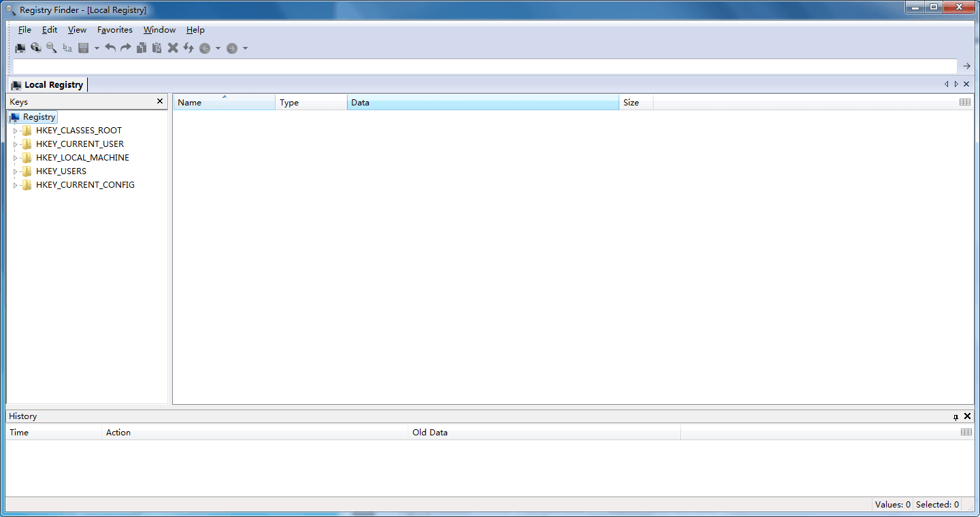This screenshot has height=517, width=980.
Task: Click the Copy icon in toolbar
Action: coord(142,48)
